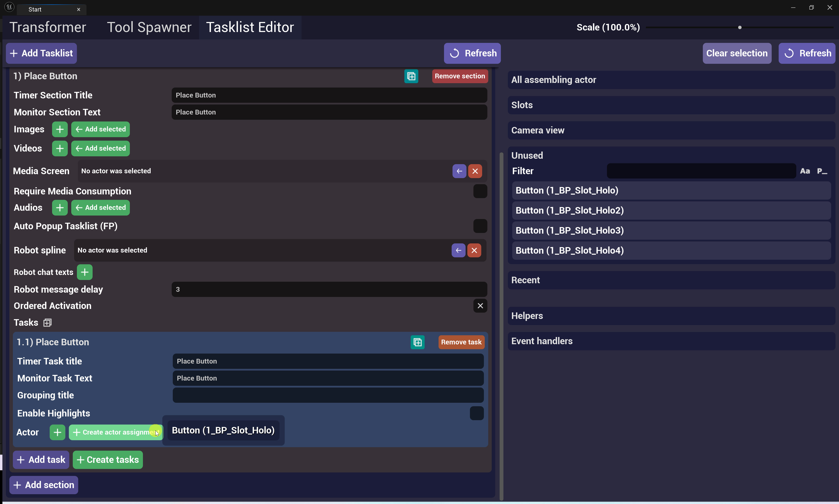Clear the Robot spline actor with red X
The height and width of the screenshot is (504, 839).
pos(474,250)
